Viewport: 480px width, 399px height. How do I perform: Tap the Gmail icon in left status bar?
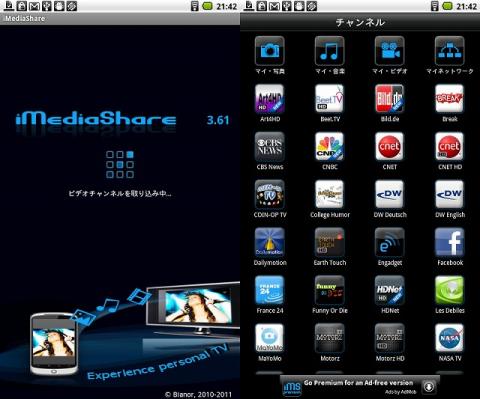pos(34,6)
